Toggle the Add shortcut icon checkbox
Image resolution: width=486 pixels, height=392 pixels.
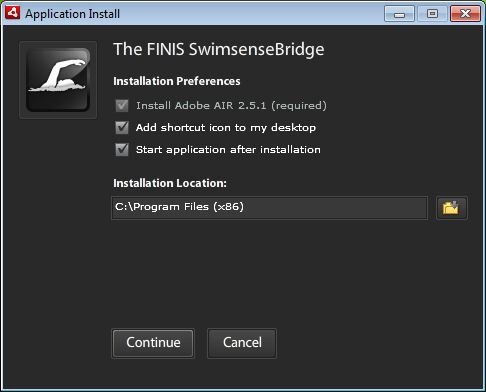[x=122, y=127]
